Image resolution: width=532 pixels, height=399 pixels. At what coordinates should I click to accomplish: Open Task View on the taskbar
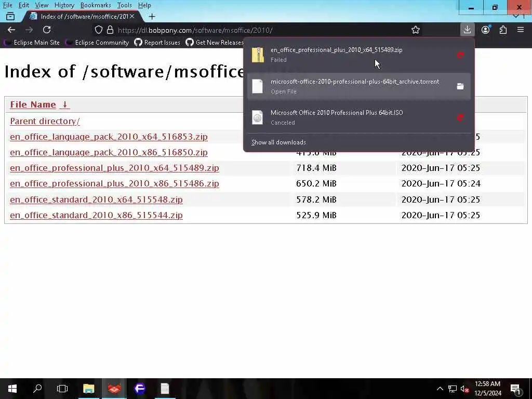tap(62, 389)
